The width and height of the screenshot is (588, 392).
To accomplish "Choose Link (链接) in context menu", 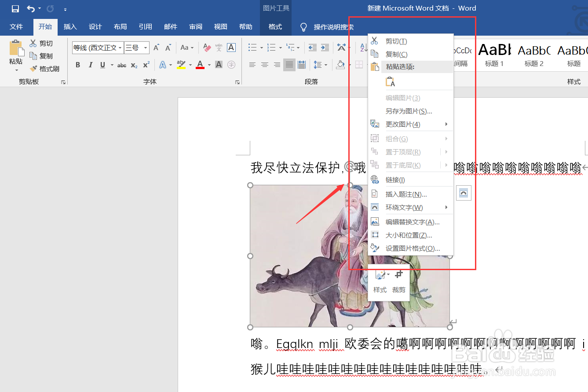I will coord(410,180).
